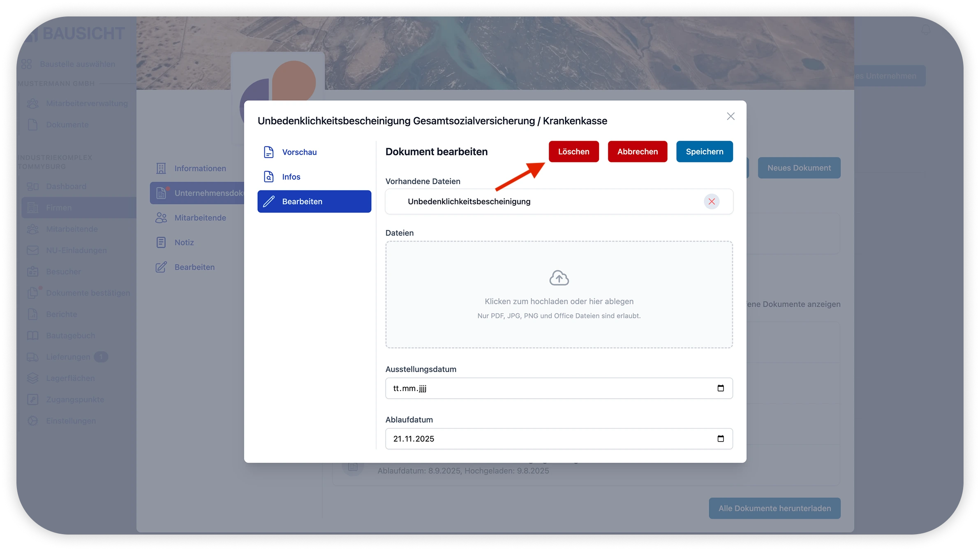This screenshot has height=551, width=980.
Task: Click the Unternehmensdokumente document icon
Action: (161, 193)
